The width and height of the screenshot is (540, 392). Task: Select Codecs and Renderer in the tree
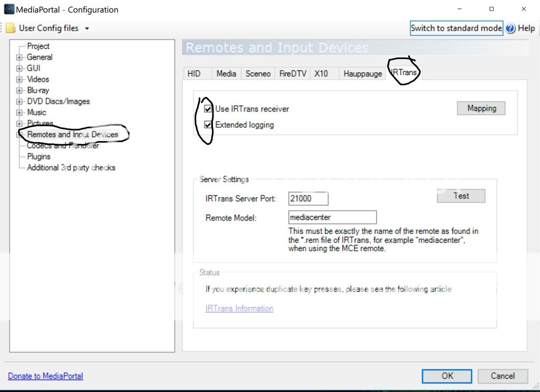63,145
